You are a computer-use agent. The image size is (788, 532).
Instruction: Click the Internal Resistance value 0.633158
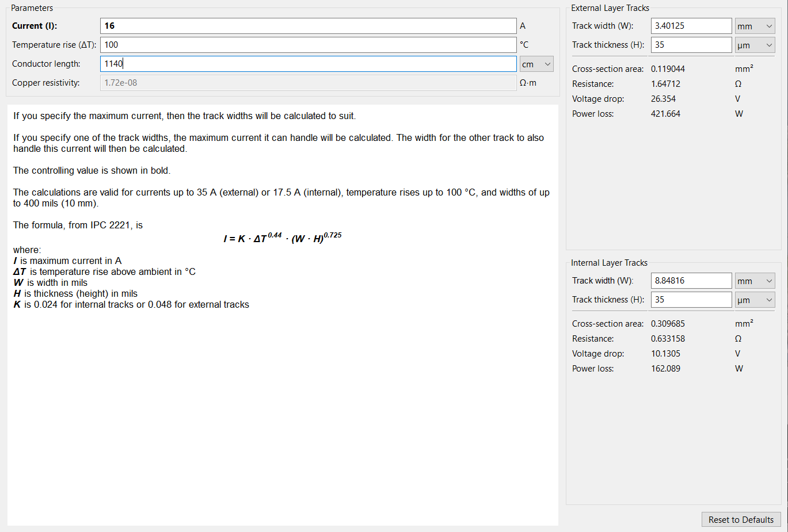pos(668,339)
